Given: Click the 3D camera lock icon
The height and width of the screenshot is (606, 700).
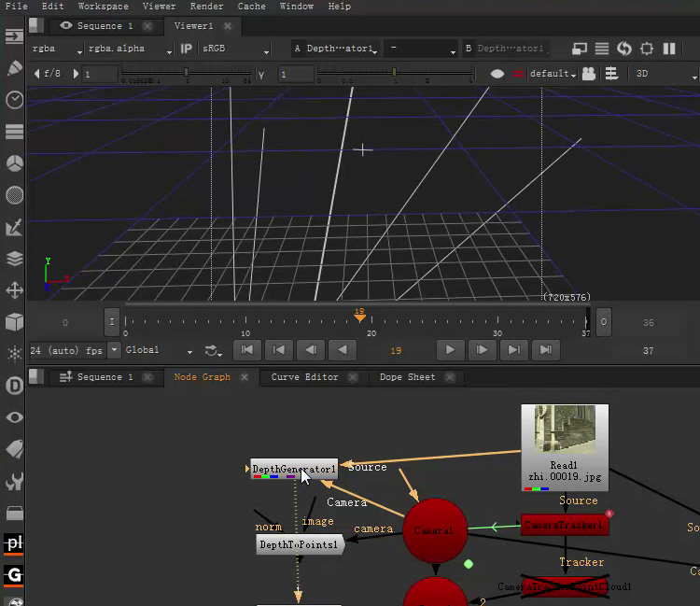Looking at the screenshot, I should (589, 74).
